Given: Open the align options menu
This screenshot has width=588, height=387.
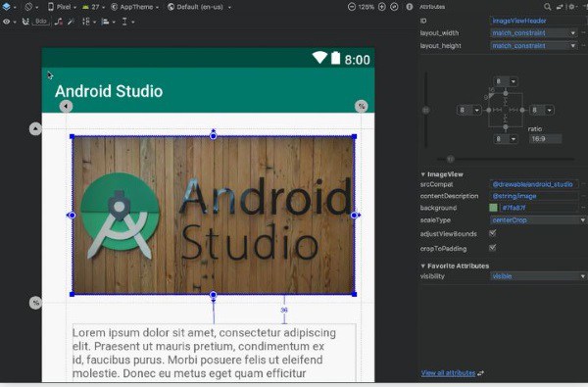Looking at the screenshot, I should 108,22.
